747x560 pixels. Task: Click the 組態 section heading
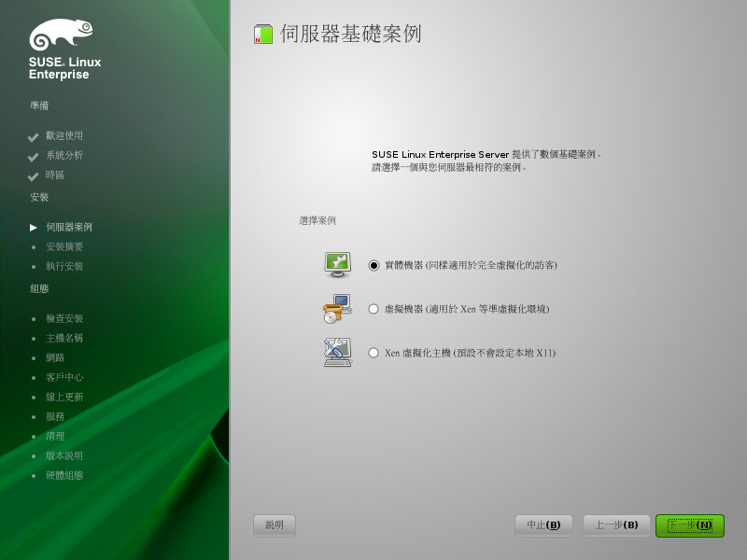(39, 288)
